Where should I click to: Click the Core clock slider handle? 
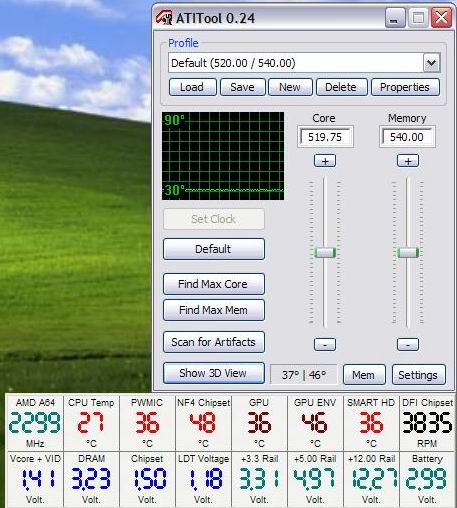pyautogui.click(x=325, y=252)
